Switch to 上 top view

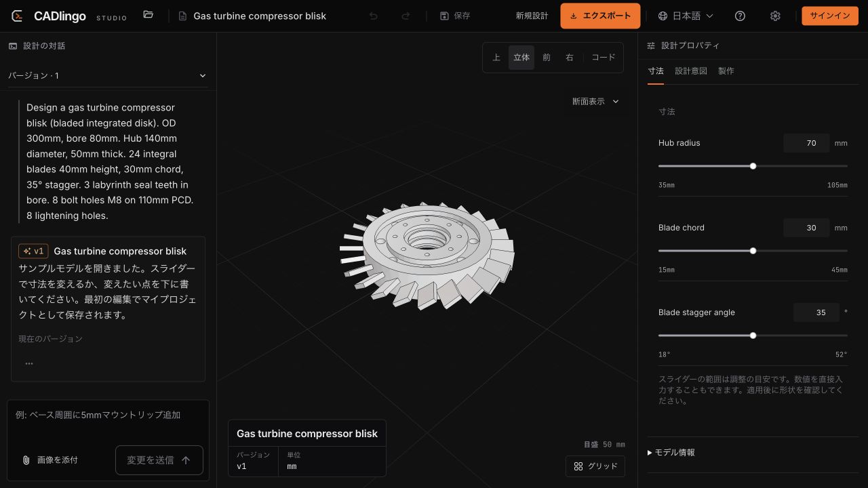[x=496, y=58]
